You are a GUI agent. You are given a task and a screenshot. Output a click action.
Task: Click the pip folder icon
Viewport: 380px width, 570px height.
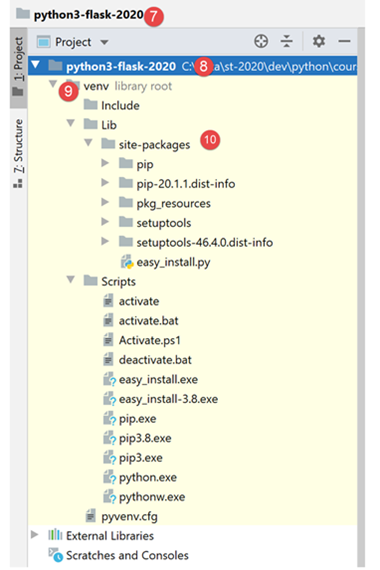pyautogui.click(x=126, y=163)
